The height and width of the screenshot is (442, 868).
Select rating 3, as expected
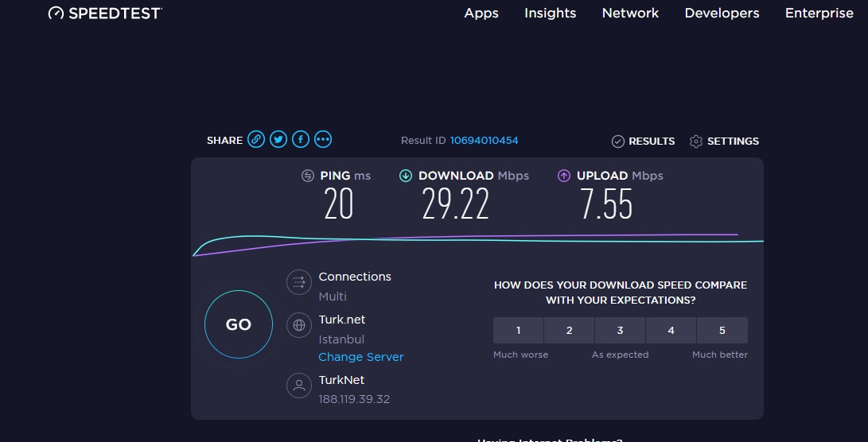click(x=620, y=330)
